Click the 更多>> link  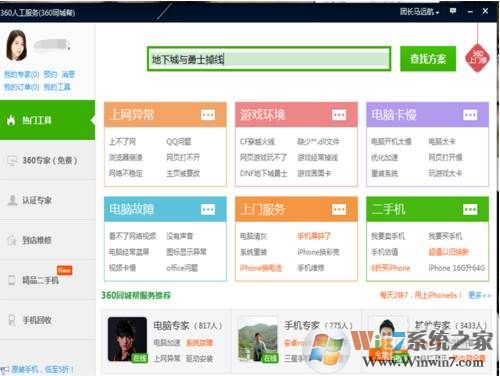click(480, 295)
